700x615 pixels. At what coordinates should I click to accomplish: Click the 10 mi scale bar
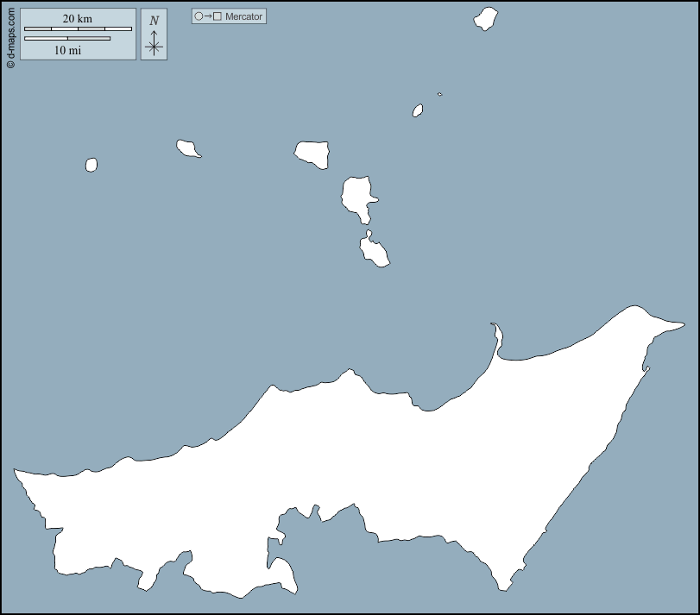pyautogui.click(x=67, y=39)
